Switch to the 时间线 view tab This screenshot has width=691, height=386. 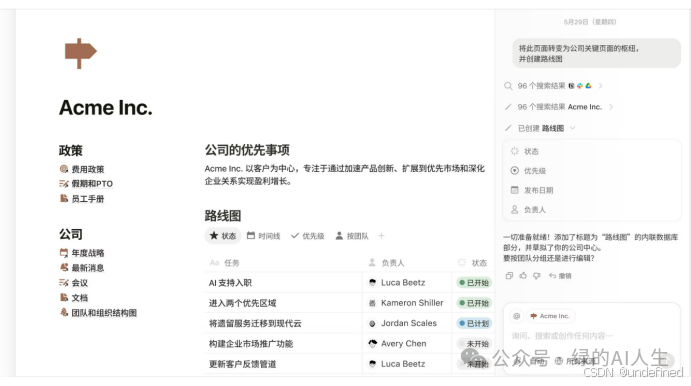264,236
